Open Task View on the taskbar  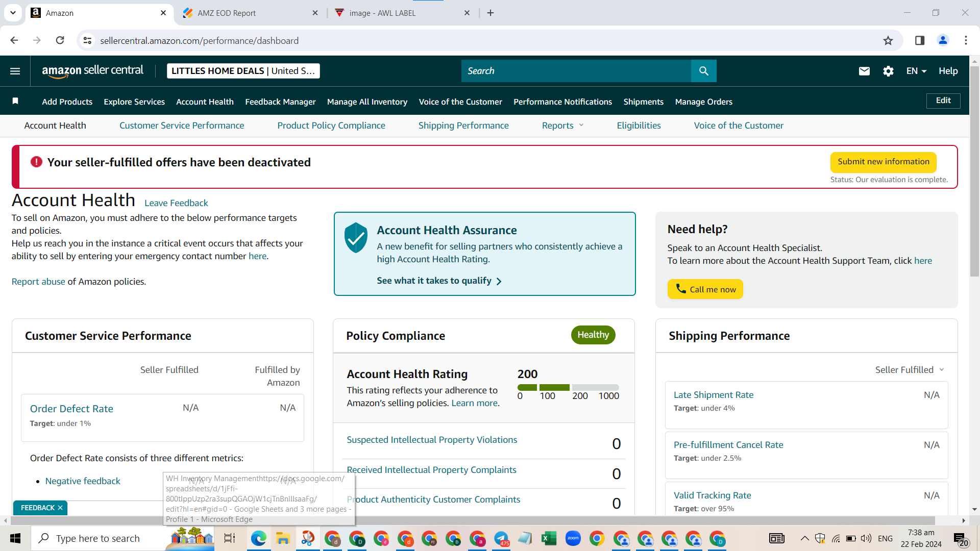[x=229, y=538]
